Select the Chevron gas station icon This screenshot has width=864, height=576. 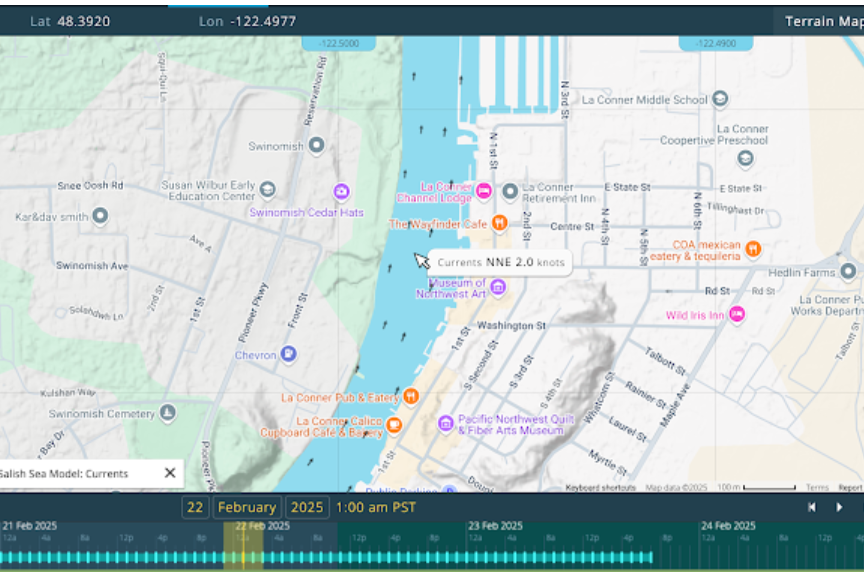(288, 353)
